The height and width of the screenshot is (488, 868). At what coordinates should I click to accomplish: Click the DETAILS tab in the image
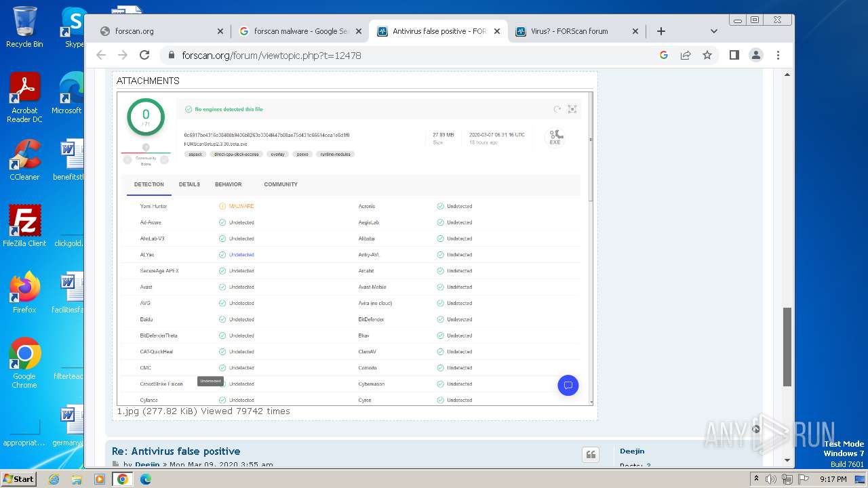click(189, 184)
